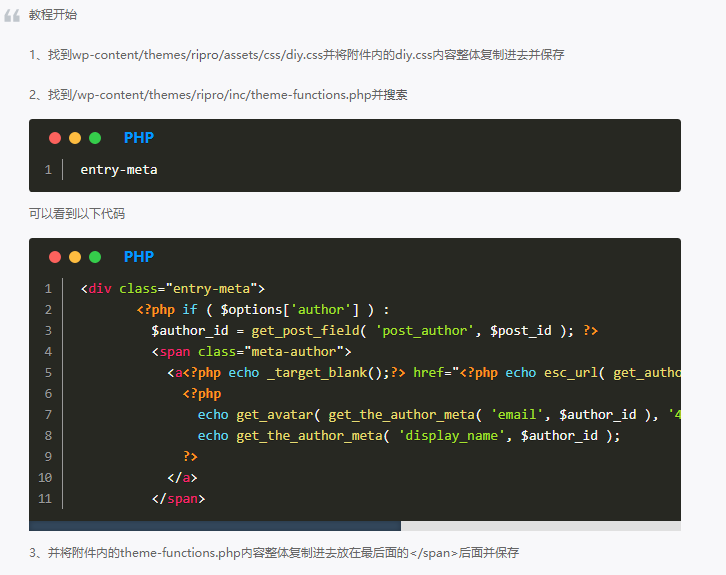Click green dot on the entry-meta code block
This screenshot has height=575, width=726.
tap(95, 138)
